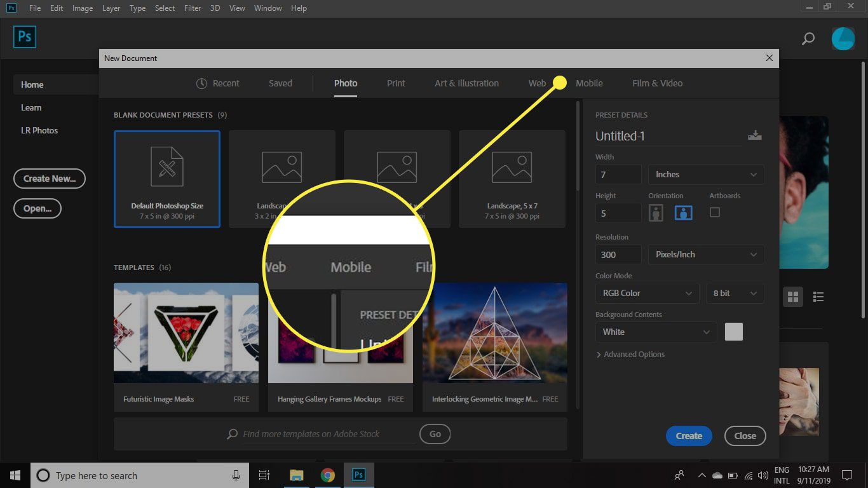The height and width of the screenshot is (488, 868).
Task: Switch to list view icon
Action: pos(818,297)
